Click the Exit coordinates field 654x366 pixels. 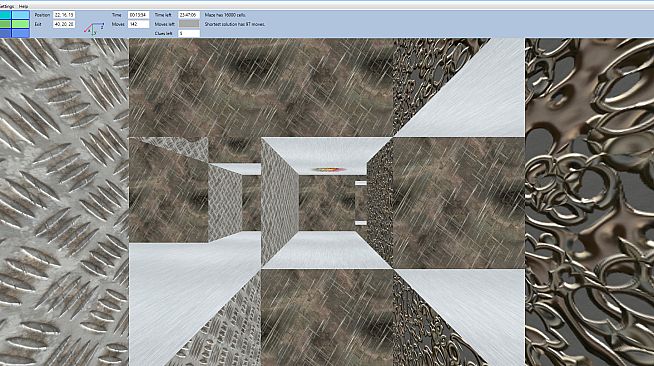(x=64, y=24)
